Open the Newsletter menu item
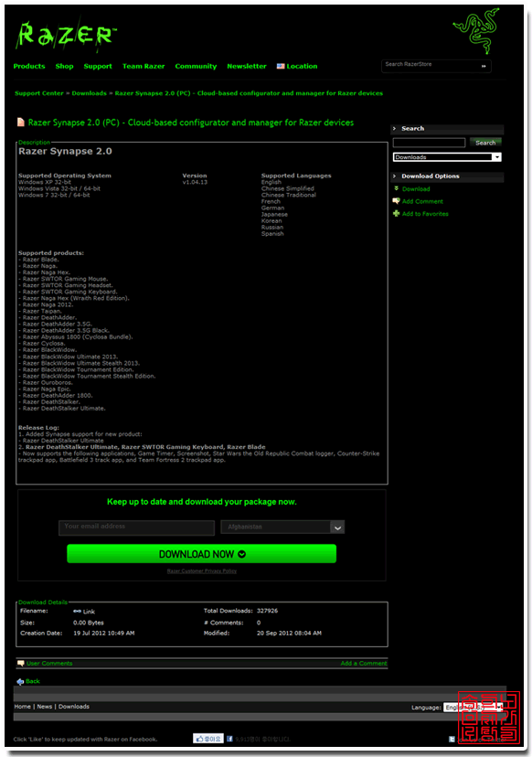Image resolution: width=532 pixels, height=757 pixels. 247,66
